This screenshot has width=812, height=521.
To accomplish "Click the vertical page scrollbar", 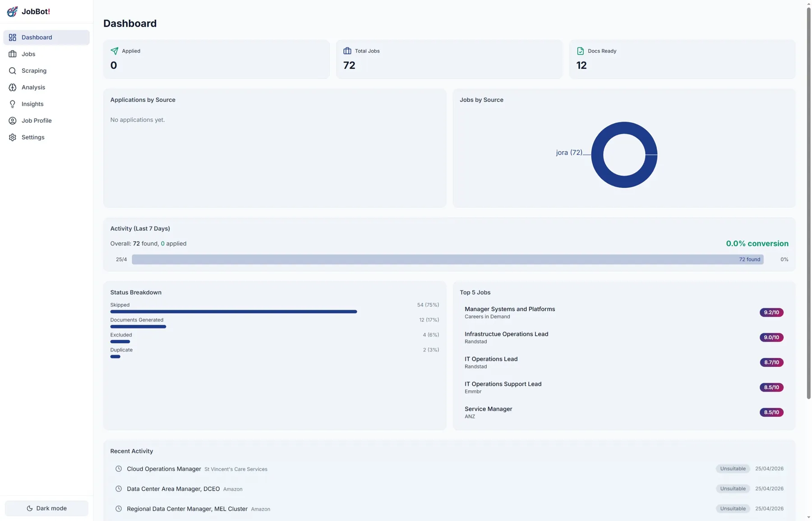I will 808,203.
